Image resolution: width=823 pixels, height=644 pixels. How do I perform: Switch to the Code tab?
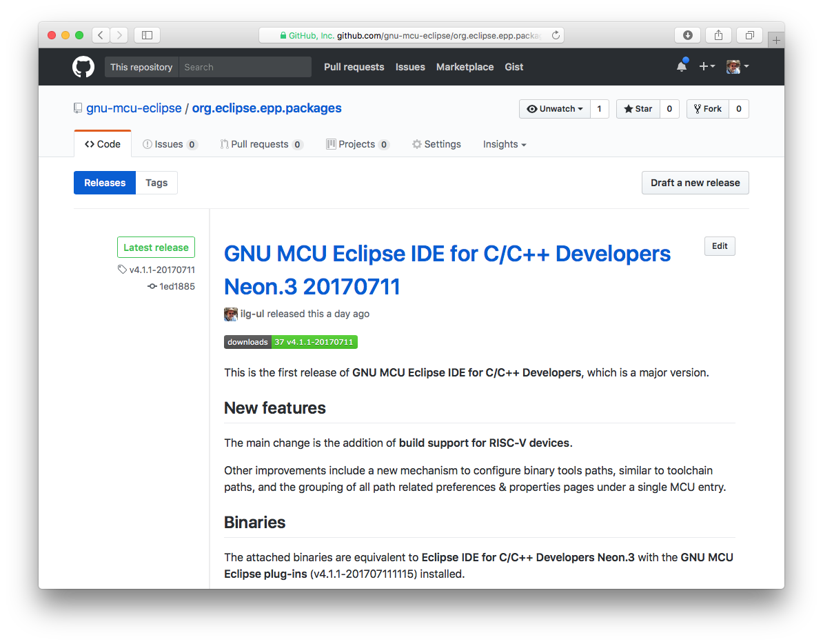coord(102,144)
